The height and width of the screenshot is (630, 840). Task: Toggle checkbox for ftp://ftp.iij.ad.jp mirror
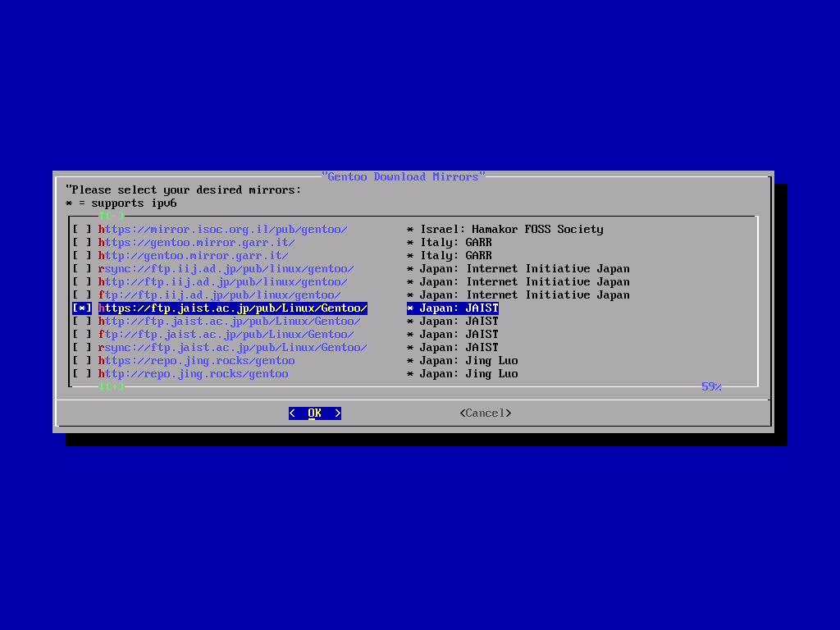(x=82, y=295)
